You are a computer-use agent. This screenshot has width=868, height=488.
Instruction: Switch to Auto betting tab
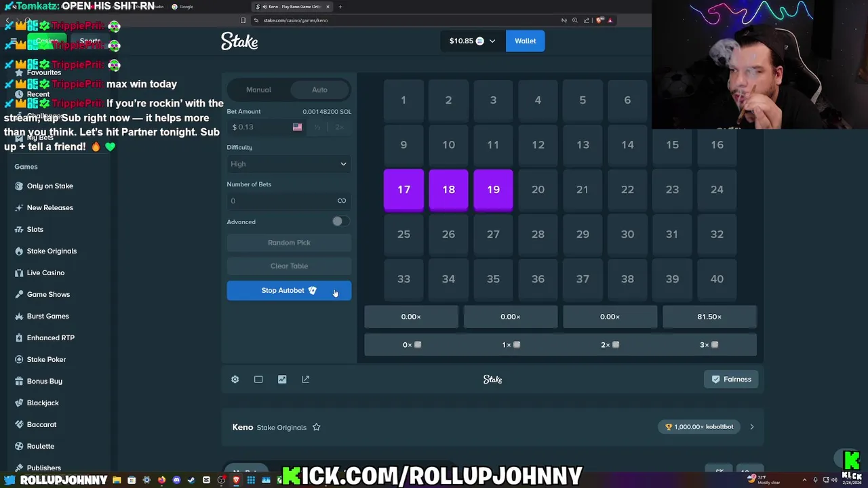(319, 89)
